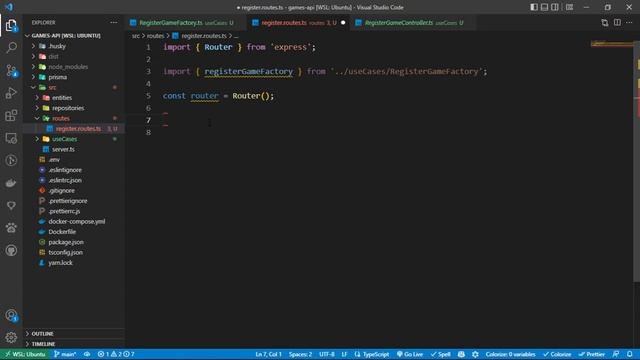The width and height of the screenshot is (640, 360).
Task: Change the TypeScript language mode
Action: (371, 354)
